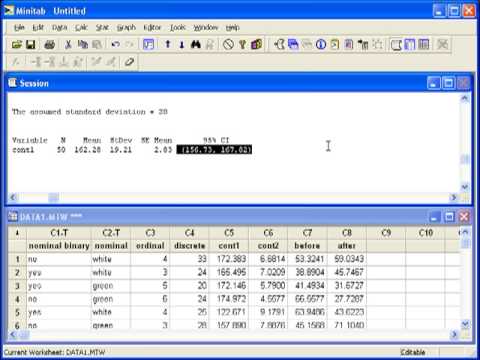Open the Tools menu
This screenshot has height=360, width=480.
click(x=178, y=27)
